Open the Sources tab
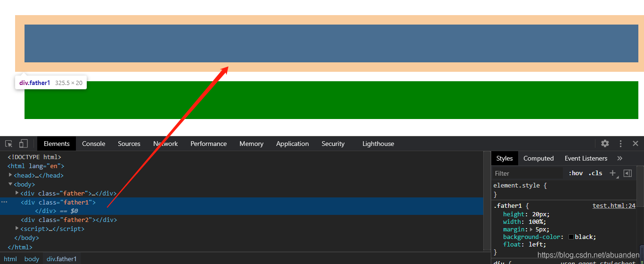The height and width of the screenshot is (264, 644). click(x=129, y=144)
